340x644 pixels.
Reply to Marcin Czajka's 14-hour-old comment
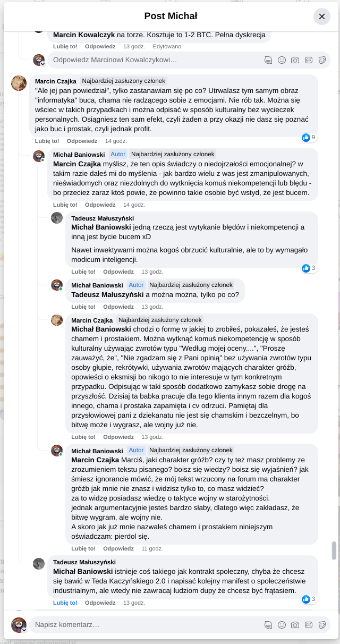[x=82, y=141]
